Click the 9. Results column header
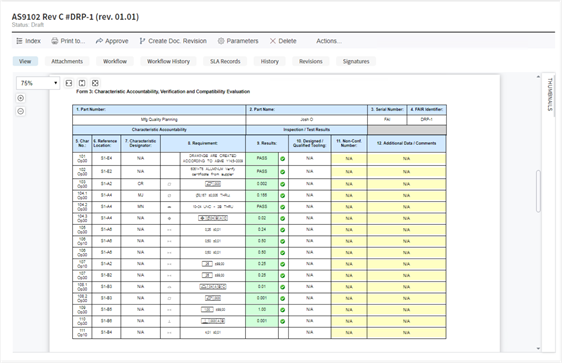Image resolution: width=562 pixels, height=363 pixels. coord(267,143)
